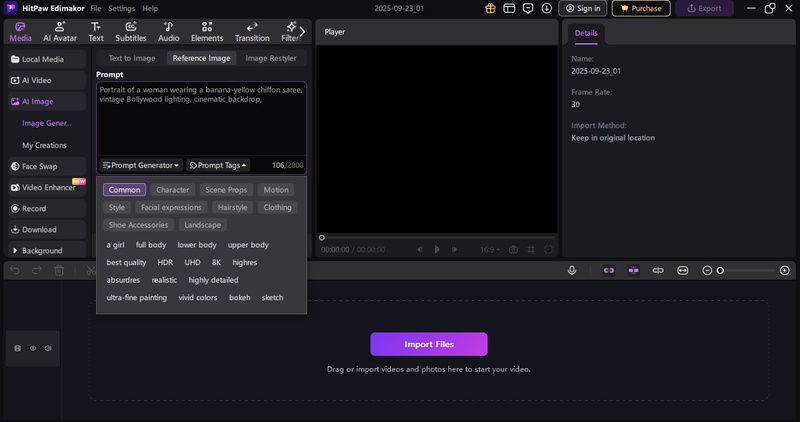800x422 pixels.
Task: Open the Transition panel
Action: (252, 32)
